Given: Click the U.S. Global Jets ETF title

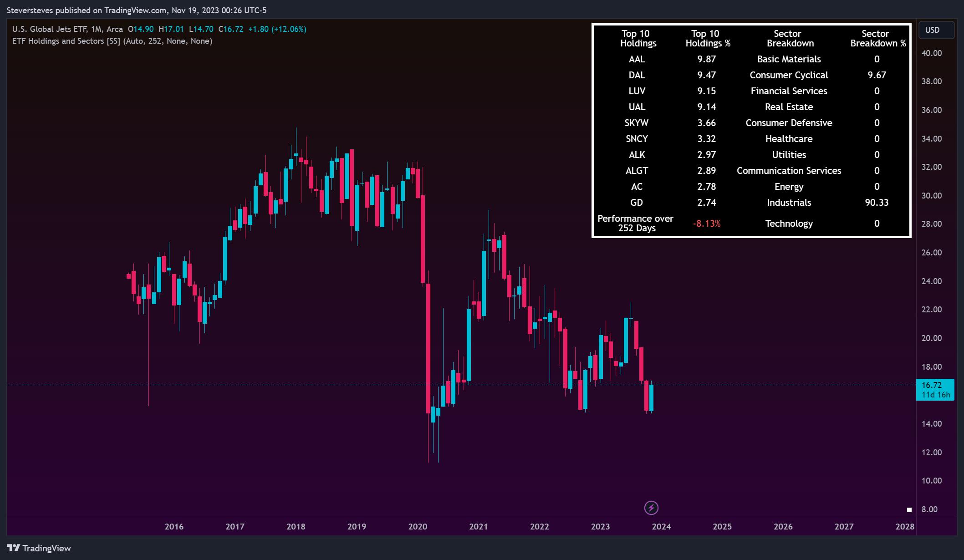Looking at the screenshot, I should (x=67, y=29).
